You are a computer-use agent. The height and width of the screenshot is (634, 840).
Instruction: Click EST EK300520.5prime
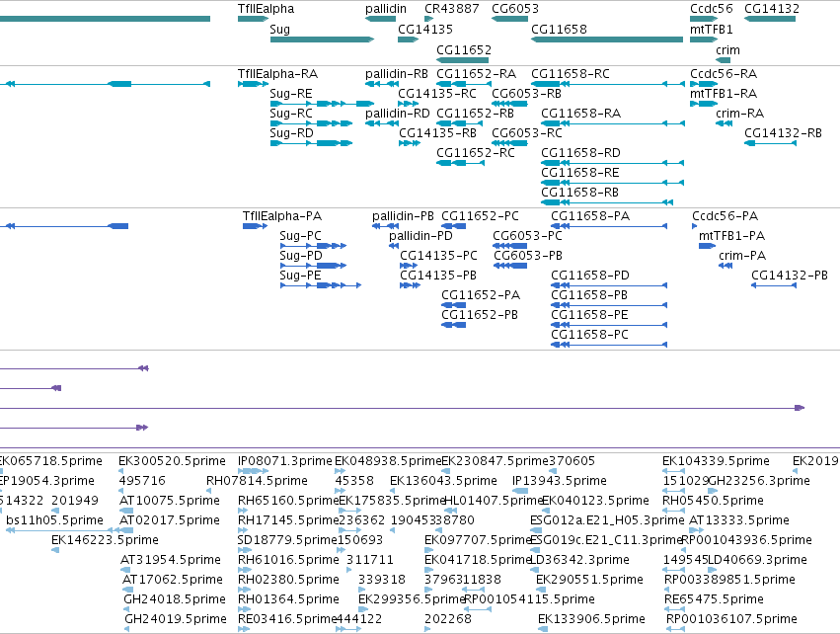[x=172, y=461]
